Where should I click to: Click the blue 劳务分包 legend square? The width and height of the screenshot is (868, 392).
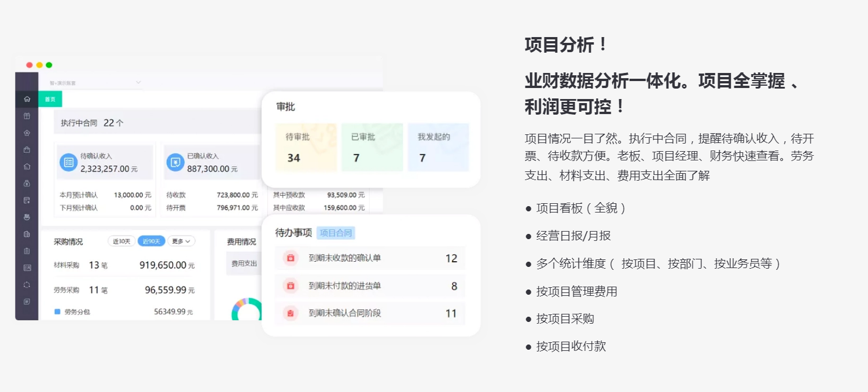click(57, 312)
